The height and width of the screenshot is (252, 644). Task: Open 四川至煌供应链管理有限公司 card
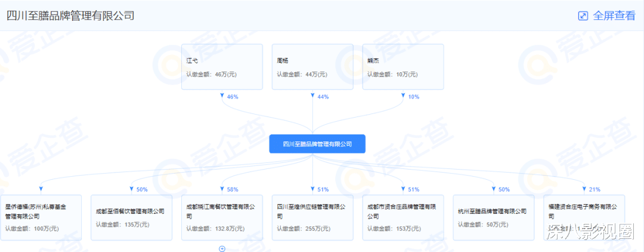point(312,217)
